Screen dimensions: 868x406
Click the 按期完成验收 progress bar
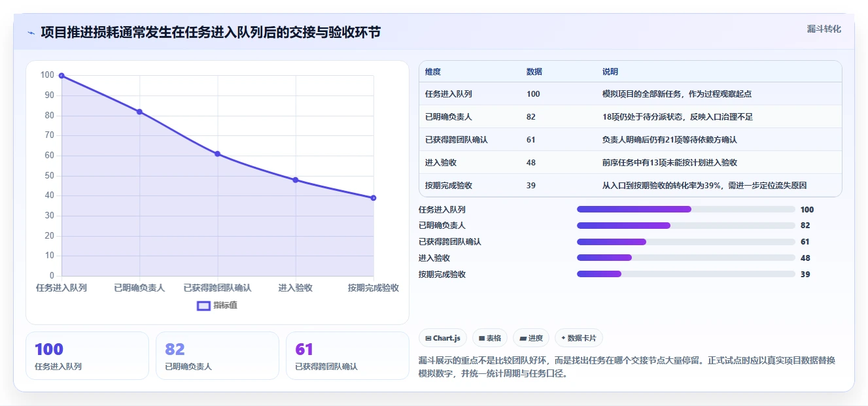[686, 275]
